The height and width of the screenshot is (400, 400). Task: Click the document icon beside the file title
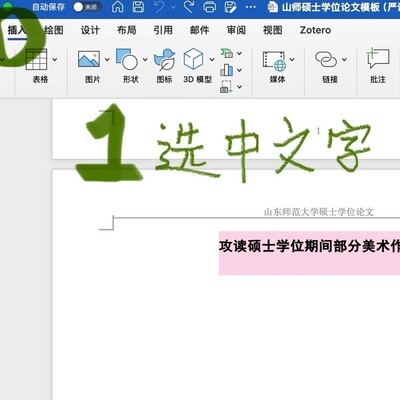point(273,7)
